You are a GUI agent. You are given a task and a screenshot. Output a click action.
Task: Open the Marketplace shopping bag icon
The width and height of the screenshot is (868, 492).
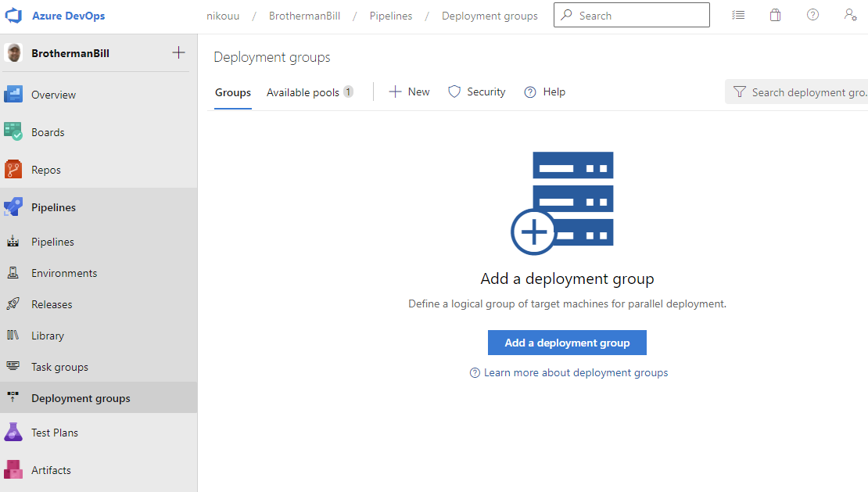pyautogui.click(x=775, y=15)
